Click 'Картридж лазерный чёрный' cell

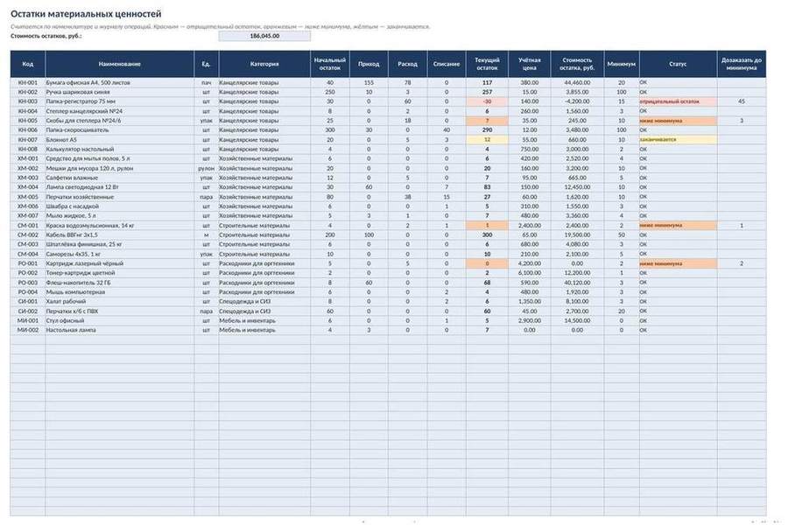pyautogui.click(x=120, y=263)
